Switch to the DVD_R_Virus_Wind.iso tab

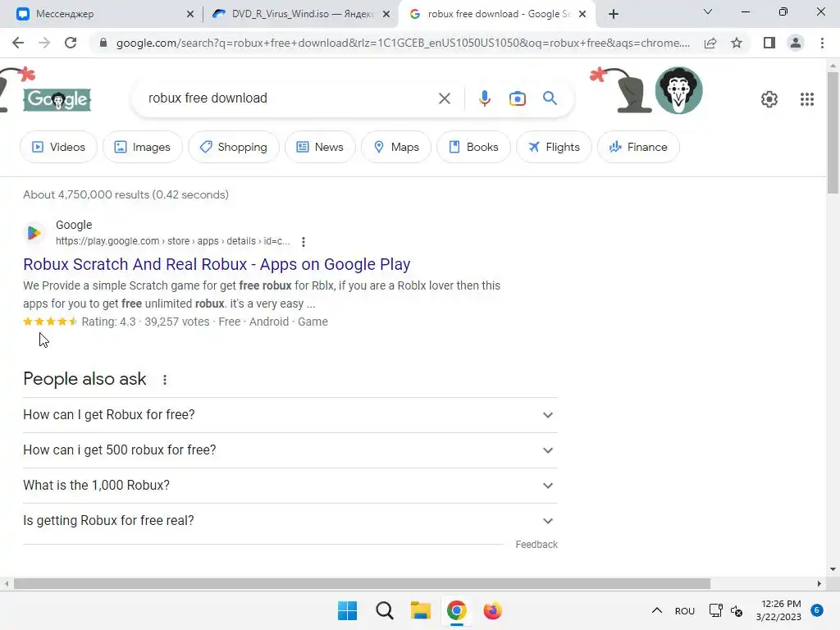click(300, 14)
